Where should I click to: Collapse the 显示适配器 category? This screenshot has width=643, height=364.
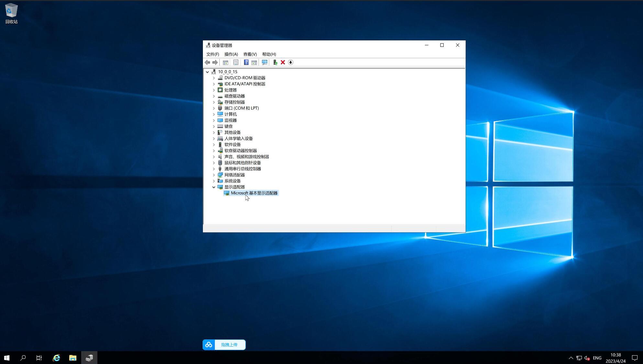tap(214, 187)
